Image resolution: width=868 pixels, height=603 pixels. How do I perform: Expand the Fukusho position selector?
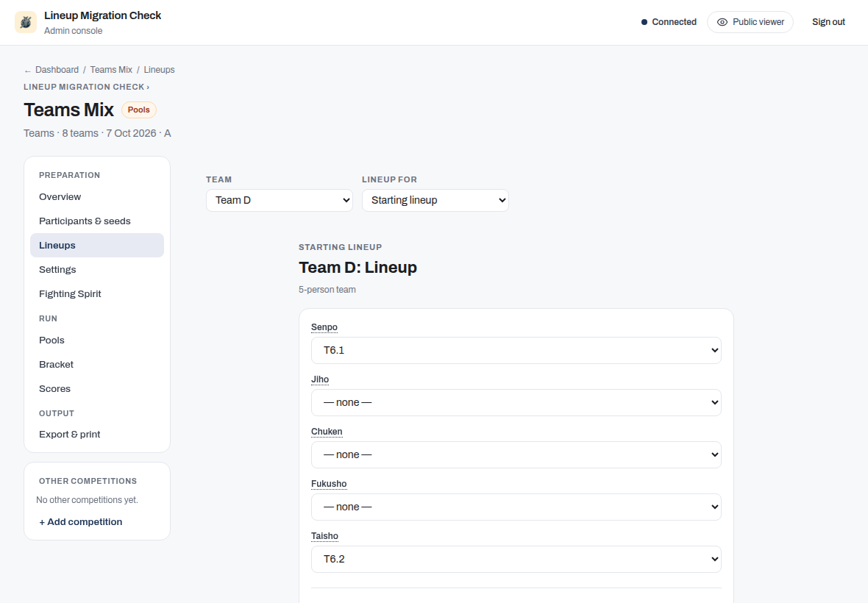(516, 507)
